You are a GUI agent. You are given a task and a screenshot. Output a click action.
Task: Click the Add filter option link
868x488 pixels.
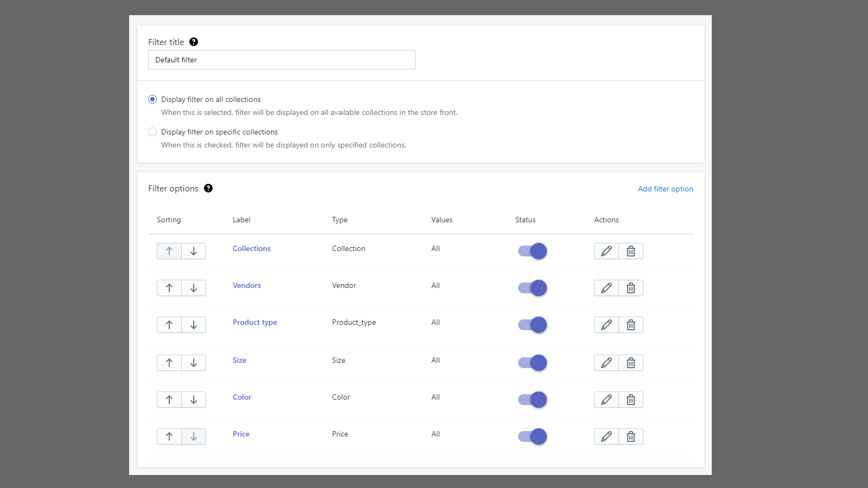pos(665,189)
